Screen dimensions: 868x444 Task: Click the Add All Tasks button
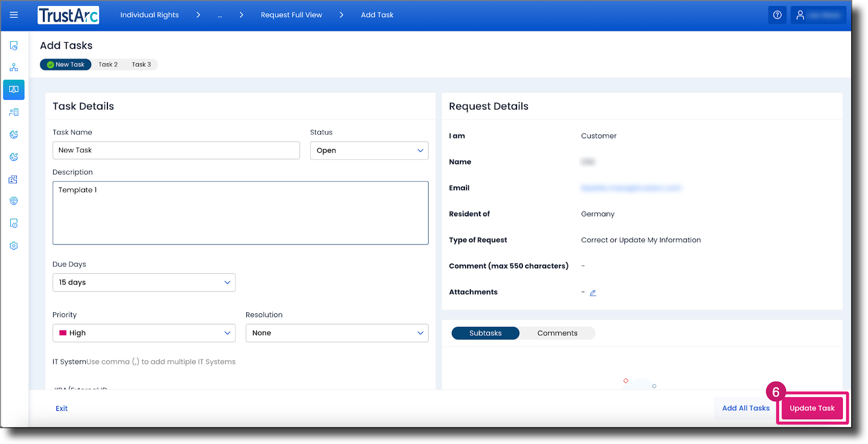pos(746,408)
